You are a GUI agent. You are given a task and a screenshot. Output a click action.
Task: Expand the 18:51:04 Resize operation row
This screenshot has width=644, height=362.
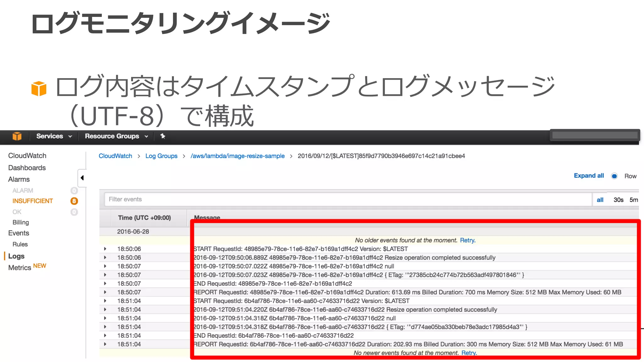105,310
